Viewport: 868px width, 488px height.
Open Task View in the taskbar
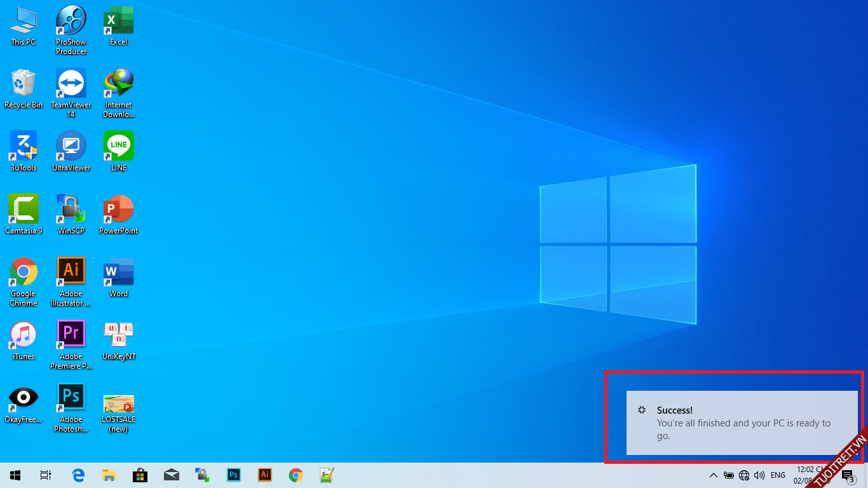click(x=45, y=475)
